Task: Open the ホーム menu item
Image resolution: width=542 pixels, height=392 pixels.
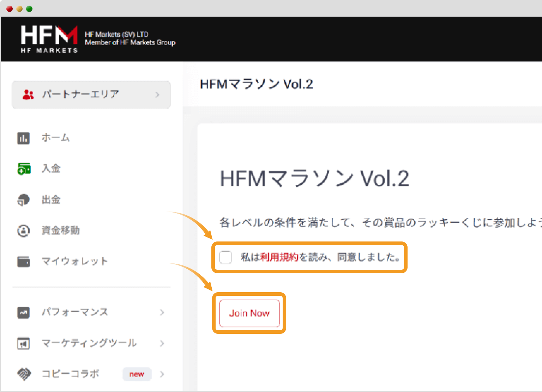Action: pyautogui.click(x=55, y=137)
